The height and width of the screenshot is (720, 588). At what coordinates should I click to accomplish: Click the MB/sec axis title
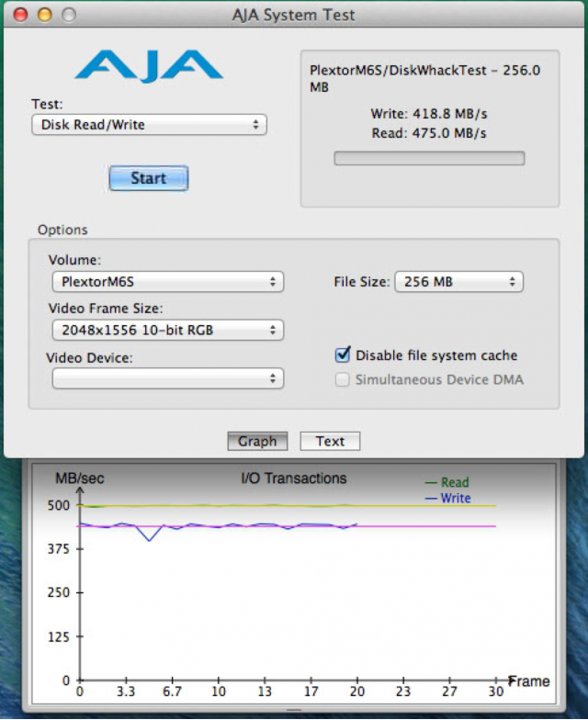[80, 478]
